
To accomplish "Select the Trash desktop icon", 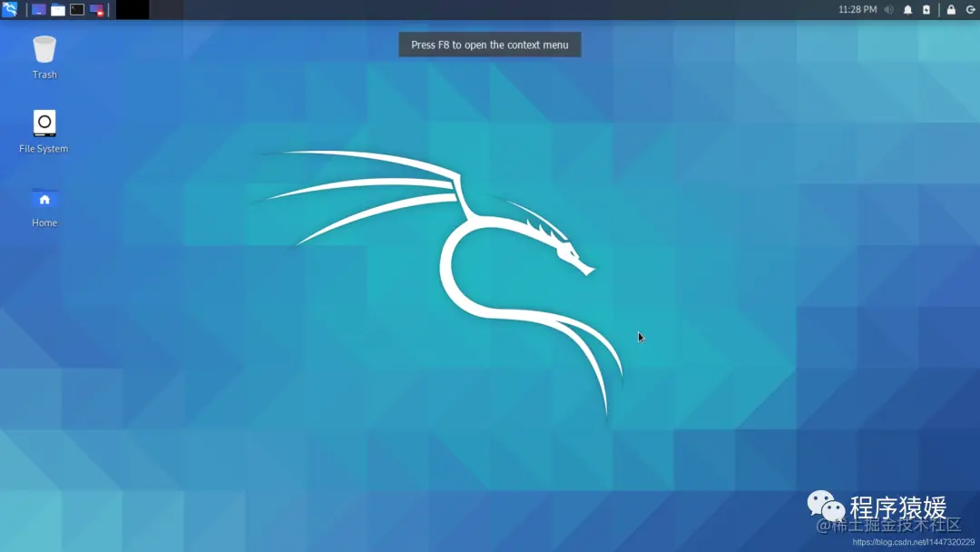I will 44,57.
